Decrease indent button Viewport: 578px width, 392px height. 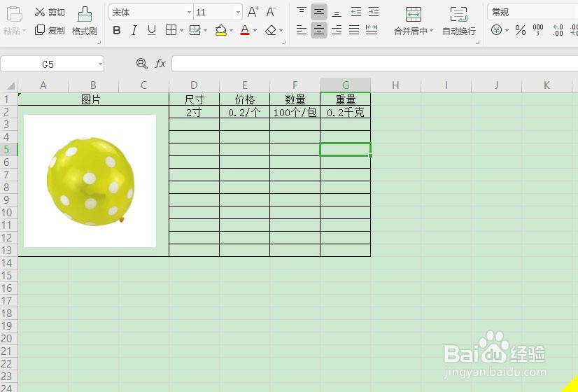coord(355,12)
